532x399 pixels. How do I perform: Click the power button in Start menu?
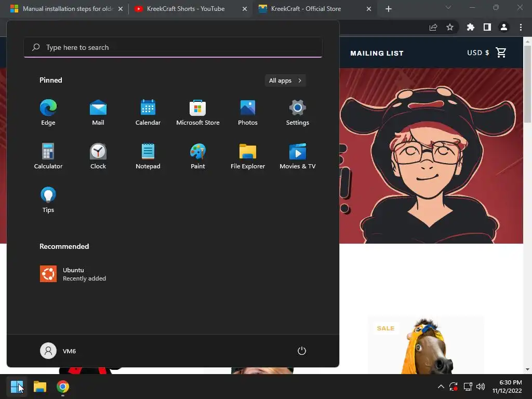(302, 351)
